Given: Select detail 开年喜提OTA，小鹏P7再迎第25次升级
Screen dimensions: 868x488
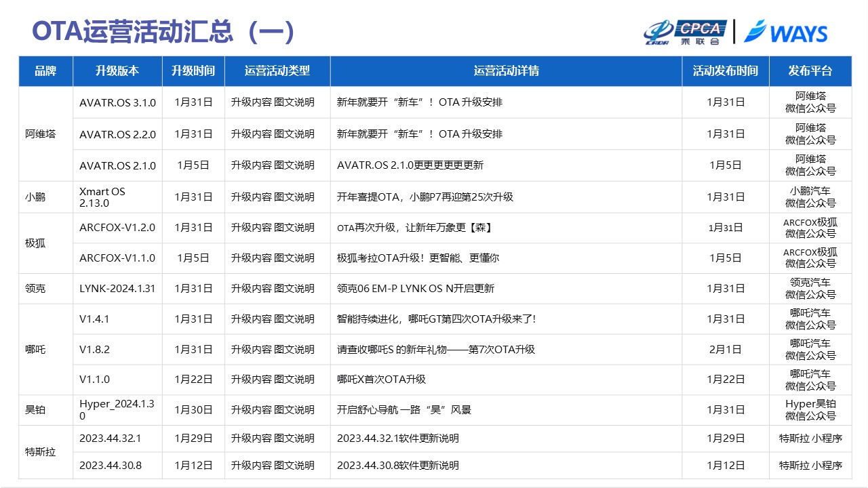Looking at the screenshot, I should click(425, 197).
